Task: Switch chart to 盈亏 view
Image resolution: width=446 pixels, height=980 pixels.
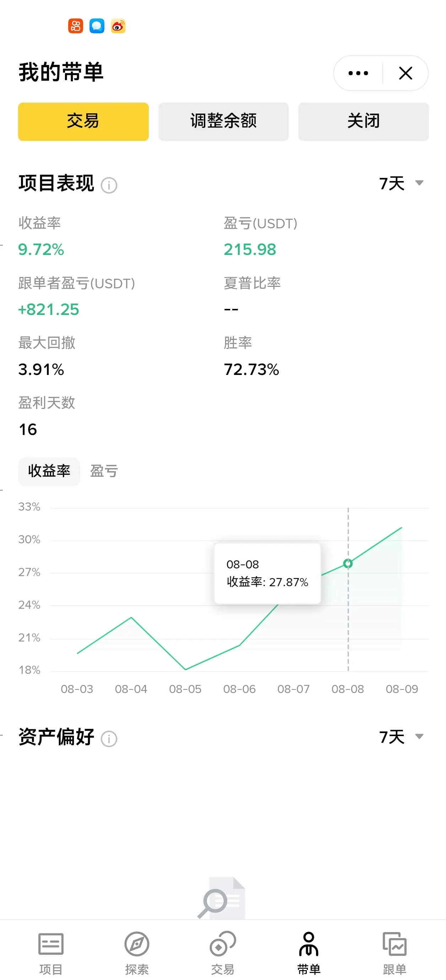Action: click(x=104, y=472)
